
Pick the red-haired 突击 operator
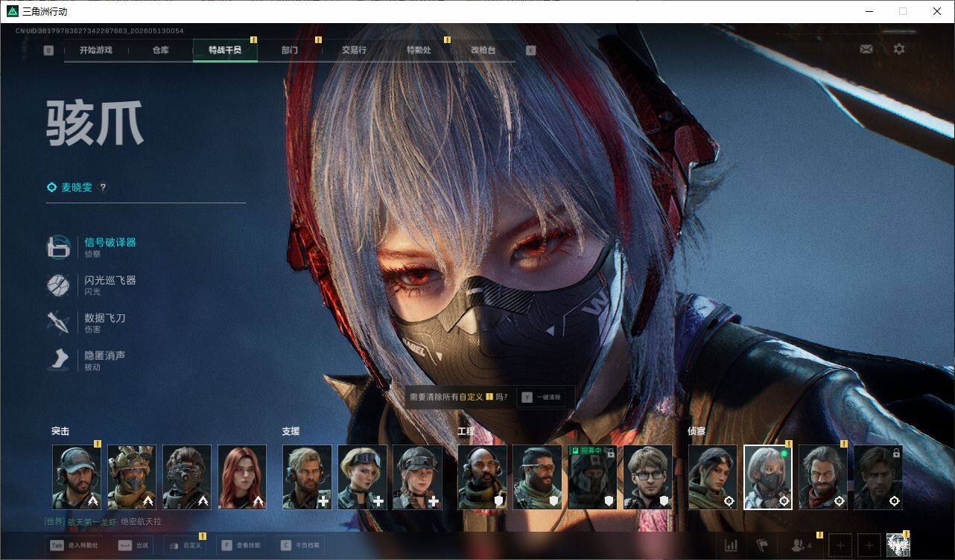(242, 477)
